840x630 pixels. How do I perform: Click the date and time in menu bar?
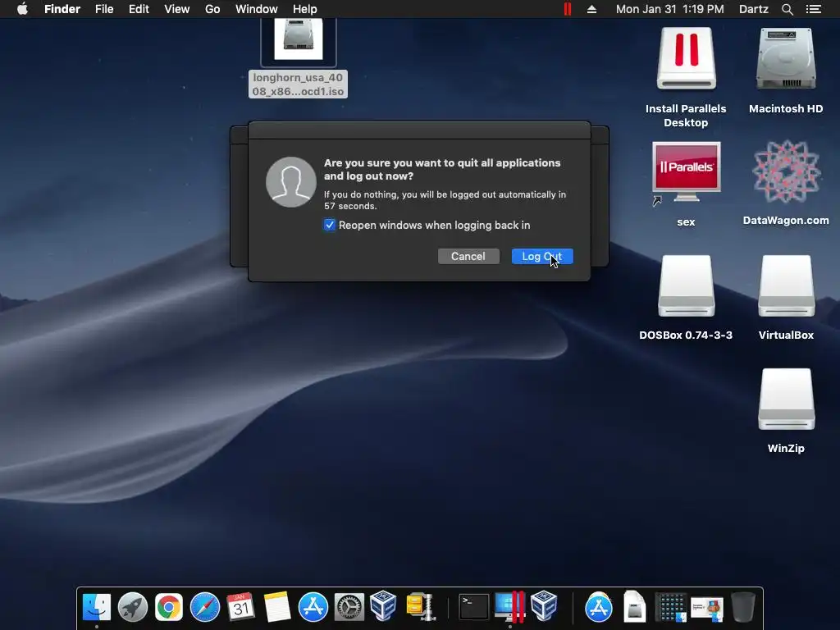point(669,9)
